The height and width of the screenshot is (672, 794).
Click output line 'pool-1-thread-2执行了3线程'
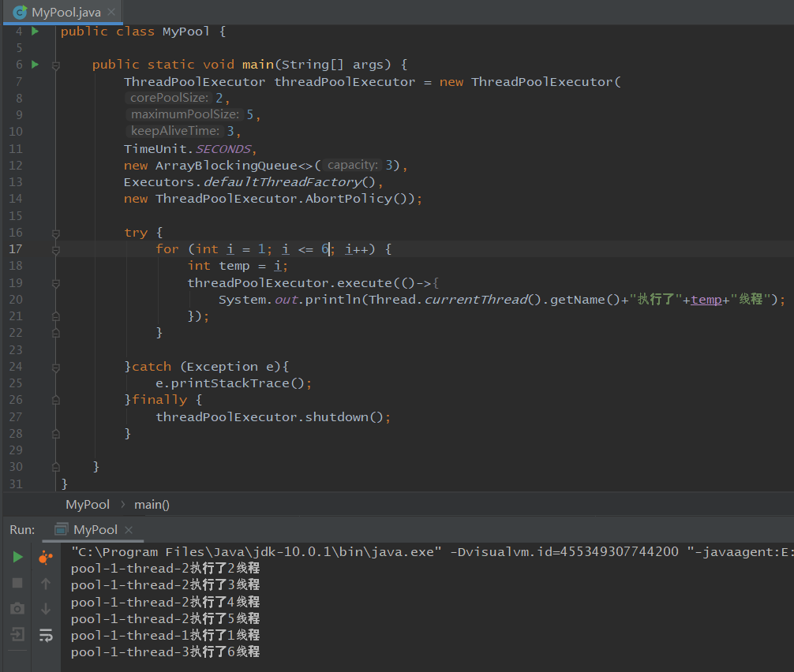[x=165, y=585]
